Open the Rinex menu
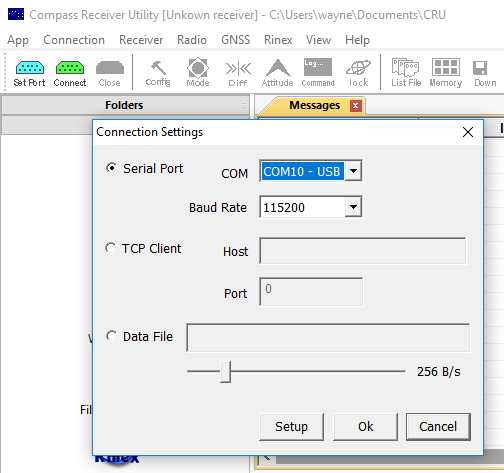Screen dimensions: 504x473 tap(278, 40)
